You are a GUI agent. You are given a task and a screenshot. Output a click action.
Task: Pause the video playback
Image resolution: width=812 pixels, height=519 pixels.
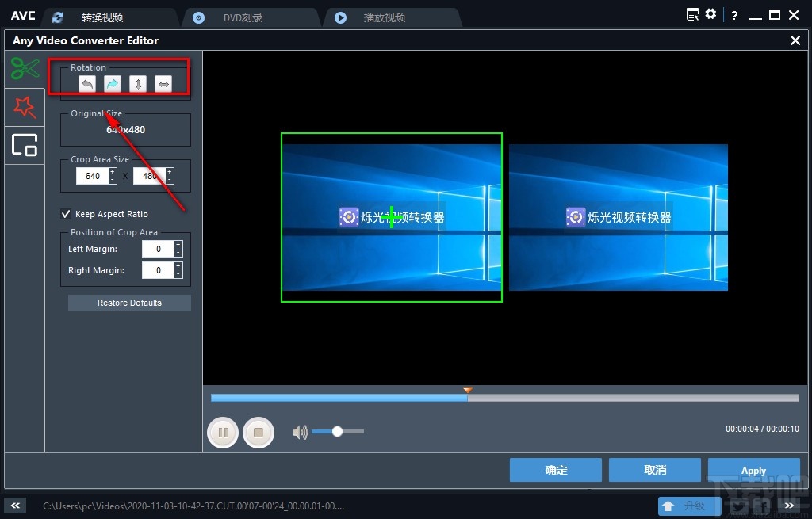pos(223,432)
